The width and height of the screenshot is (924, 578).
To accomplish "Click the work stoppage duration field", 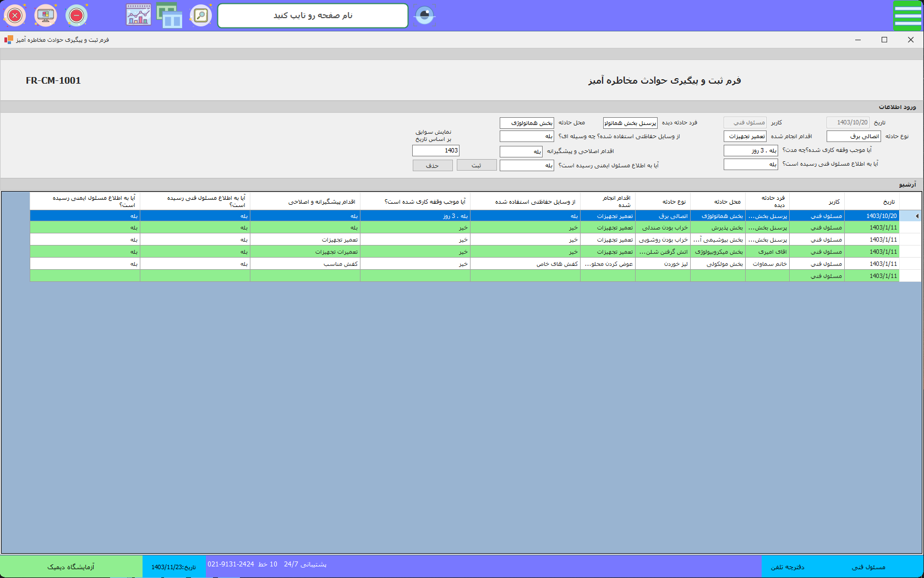I will [751, 150].
